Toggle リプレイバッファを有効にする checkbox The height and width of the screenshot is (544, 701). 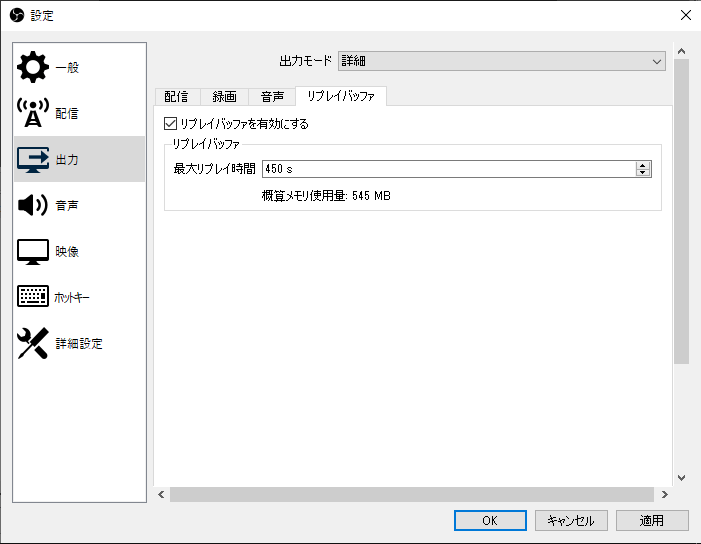(x=170, y=123)
